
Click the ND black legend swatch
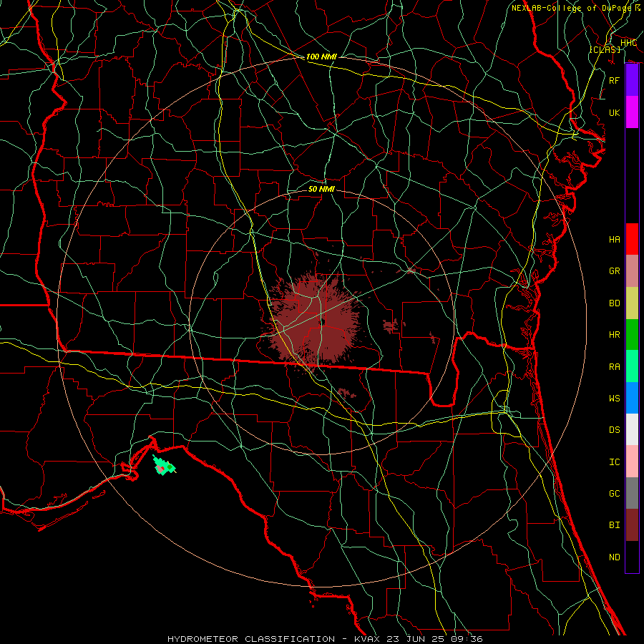(x=632, y=557)
